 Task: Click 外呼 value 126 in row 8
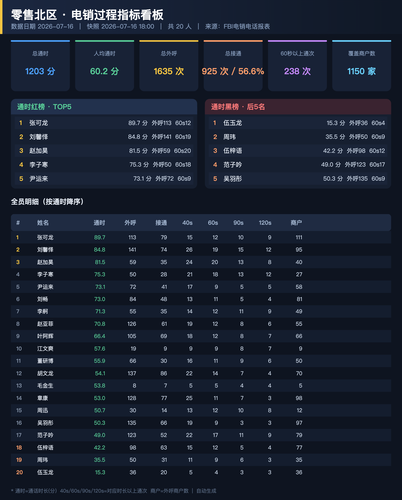(x=132, y=324)
